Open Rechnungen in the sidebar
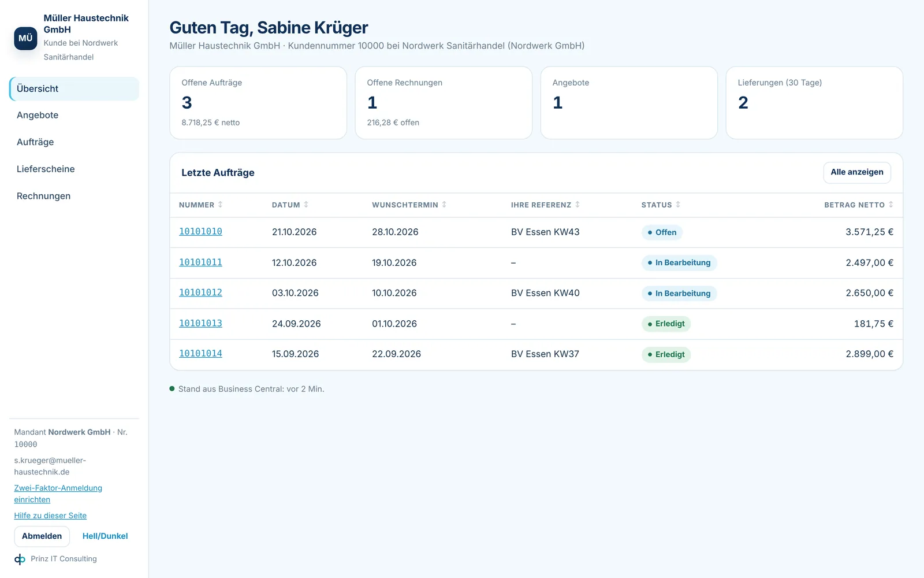This screenshot has width=924, height=578. 74,196
